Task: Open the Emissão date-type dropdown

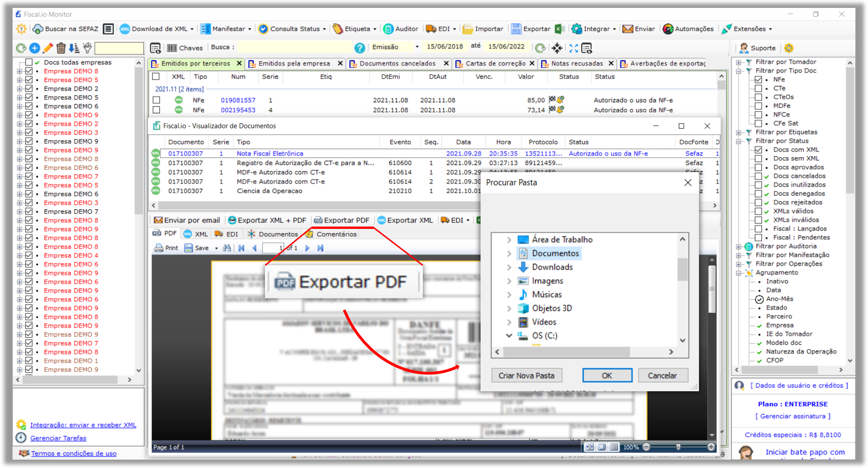Action: pos(417,47)
